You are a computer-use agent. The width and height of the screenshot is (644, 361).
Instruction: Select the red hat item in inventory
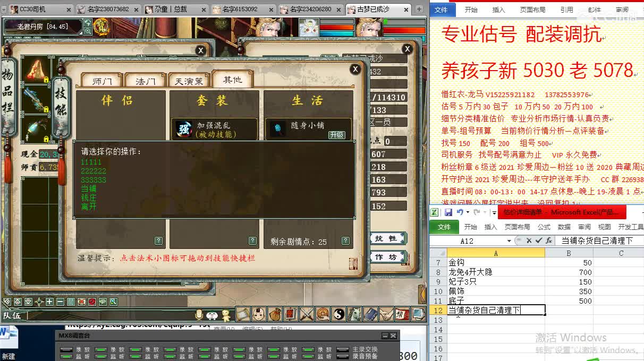click(x=36, y=69)
